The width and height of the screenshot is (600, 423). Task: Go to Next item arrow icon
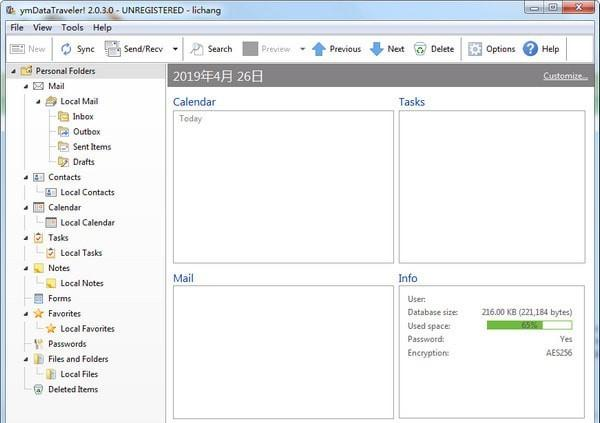(377, 49)
